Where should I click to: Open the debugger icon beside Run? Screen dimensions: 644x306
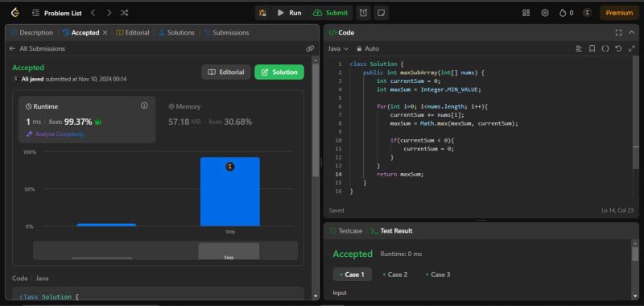(262, 13)
